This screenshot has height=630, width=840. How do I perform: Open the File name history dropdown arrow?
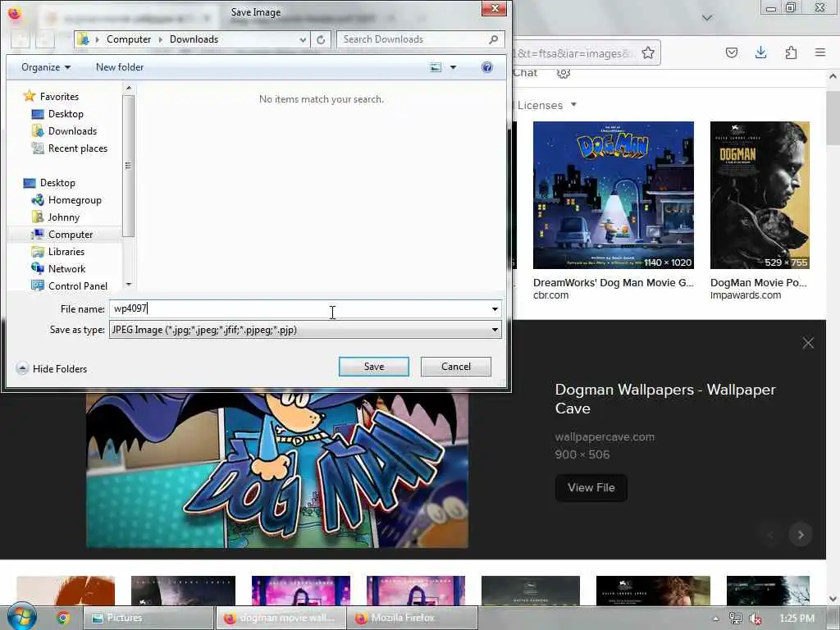click(495, 308)
